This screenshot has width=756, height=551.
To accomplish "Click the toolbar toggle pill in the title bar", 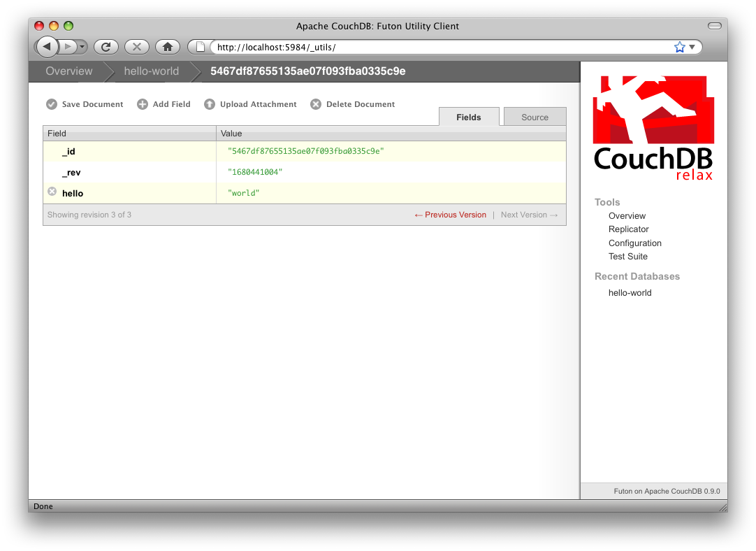I will 715,26.
